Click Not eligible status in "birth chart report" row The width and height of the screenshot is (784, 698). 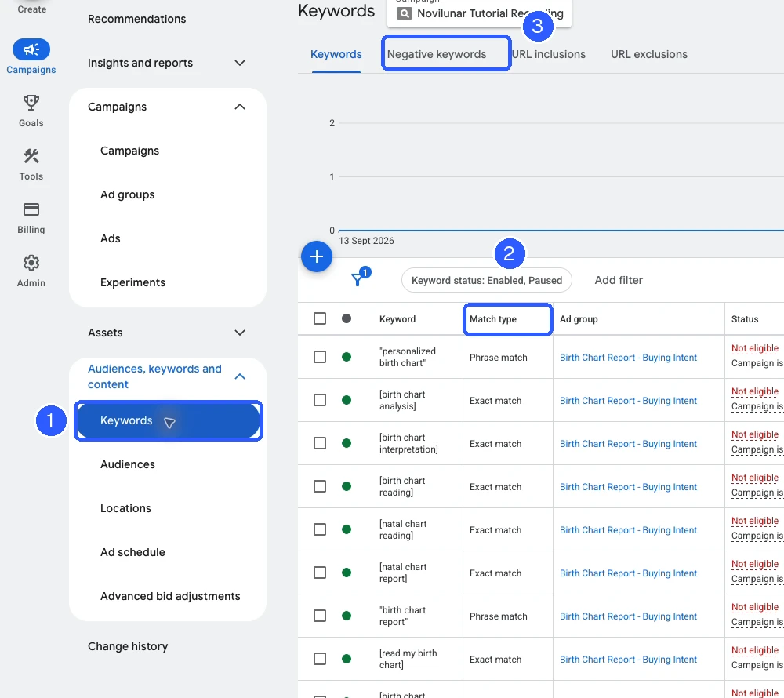pos(754,607)
